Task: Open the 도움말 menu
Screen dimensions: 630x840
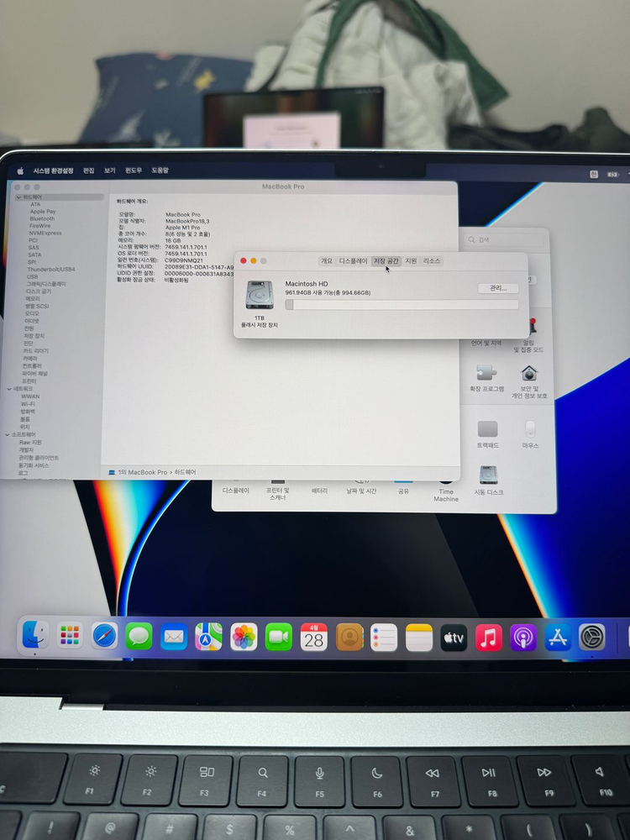Action: [160, 171]
